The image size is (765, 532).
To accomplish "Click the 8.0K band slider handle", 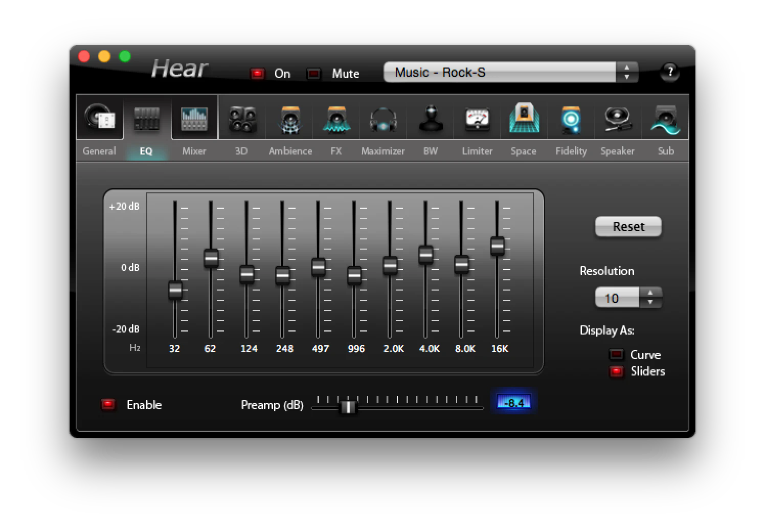I will [x=462, y=264].
